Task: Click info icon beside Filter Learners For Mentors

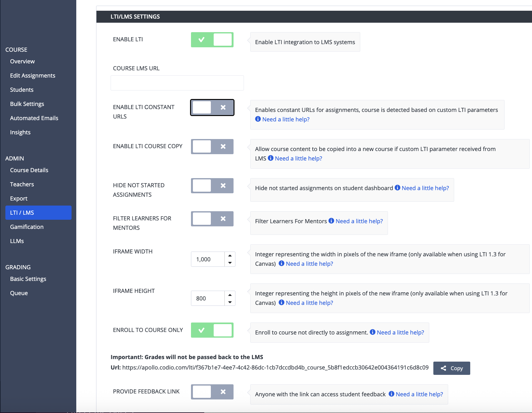Action: pos(331,221)
